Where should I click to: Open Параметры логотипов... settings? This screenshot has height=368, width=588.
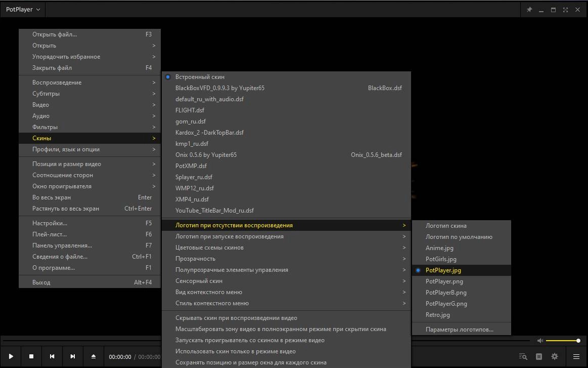point(462,330)
